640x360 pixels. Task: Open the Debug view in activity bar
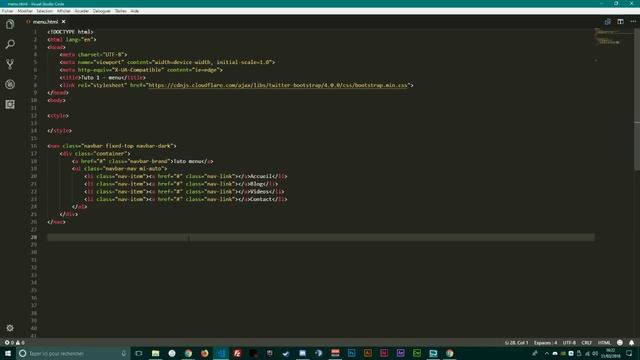tap(10, 84)
